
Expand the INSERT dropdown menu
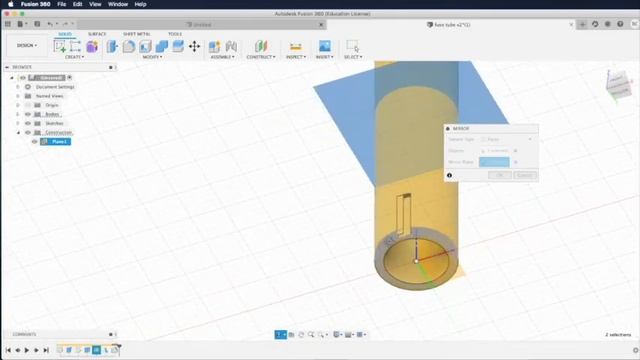click(324, 57)
